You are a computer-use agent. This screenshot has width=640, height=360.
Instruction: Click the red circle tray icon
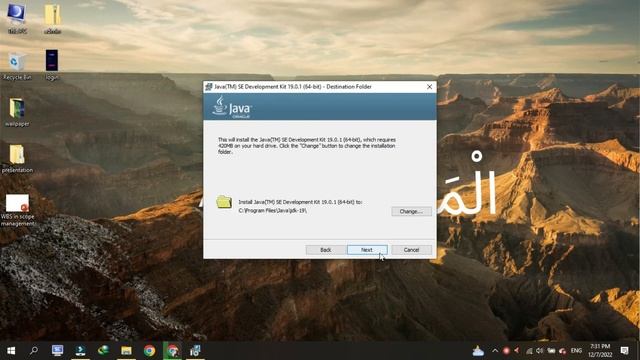pos(506,351)
